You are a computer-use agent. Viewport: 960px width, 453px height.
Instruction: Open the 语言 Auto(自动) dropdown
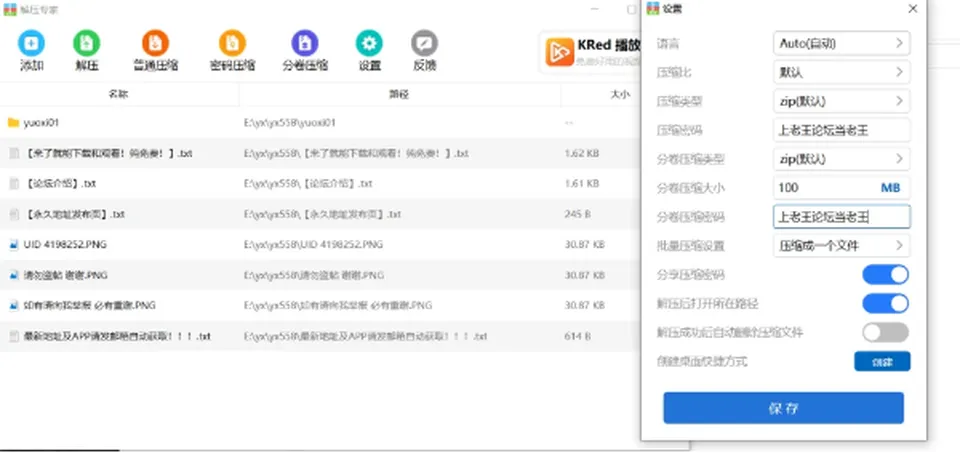841,43
